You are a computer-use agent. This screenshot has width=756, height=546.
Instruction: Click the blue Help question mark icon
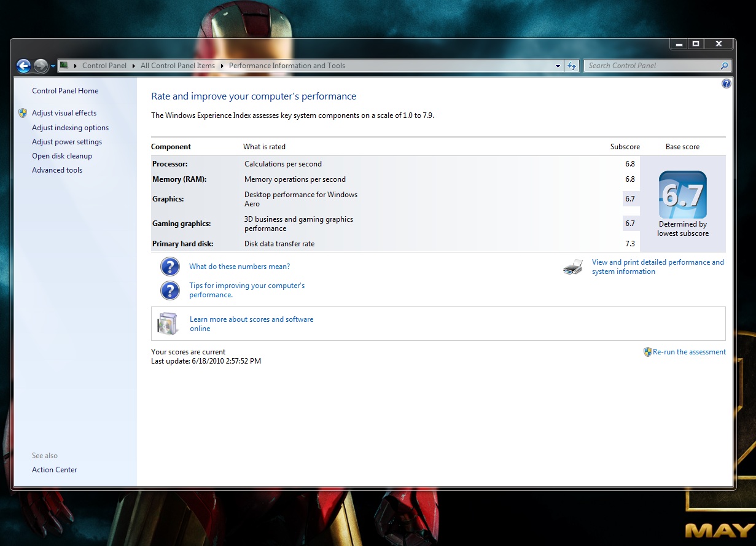[x=727, y=84]
